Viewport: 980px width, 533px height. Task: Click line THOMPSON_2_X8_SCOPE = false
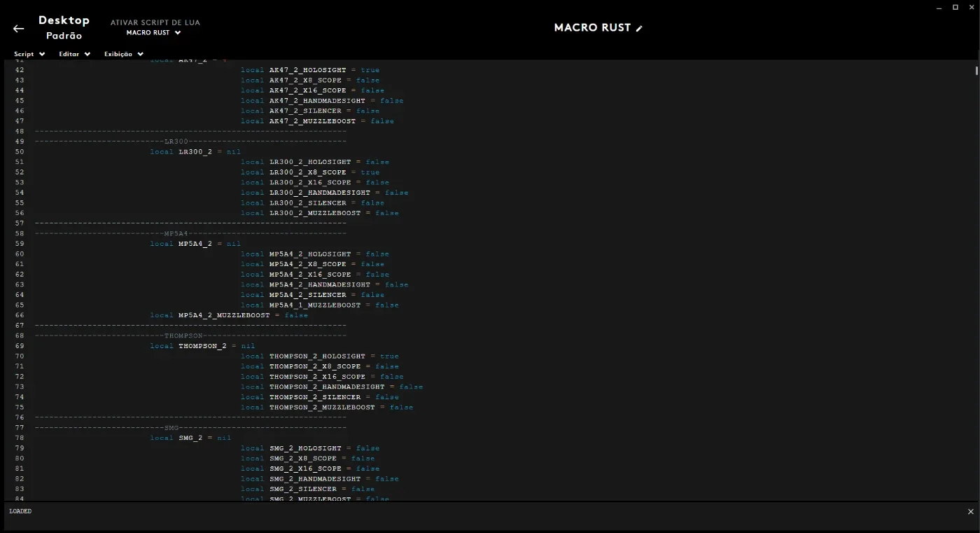pos(320,366)
